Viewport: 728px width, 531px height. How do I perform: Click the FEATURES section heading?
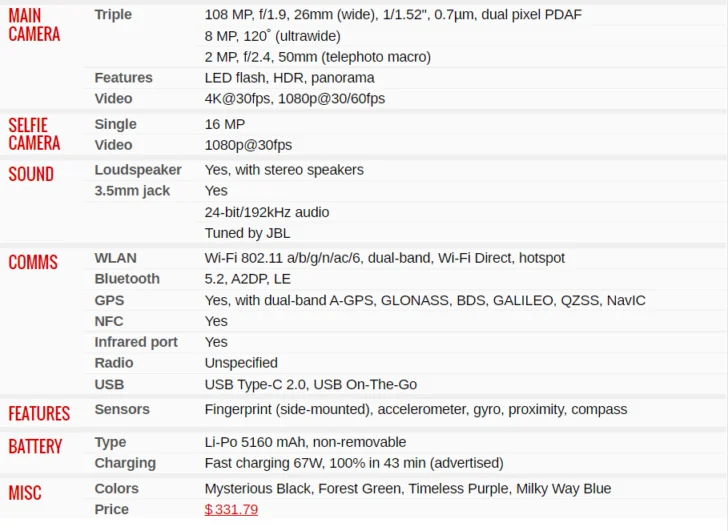39,414
